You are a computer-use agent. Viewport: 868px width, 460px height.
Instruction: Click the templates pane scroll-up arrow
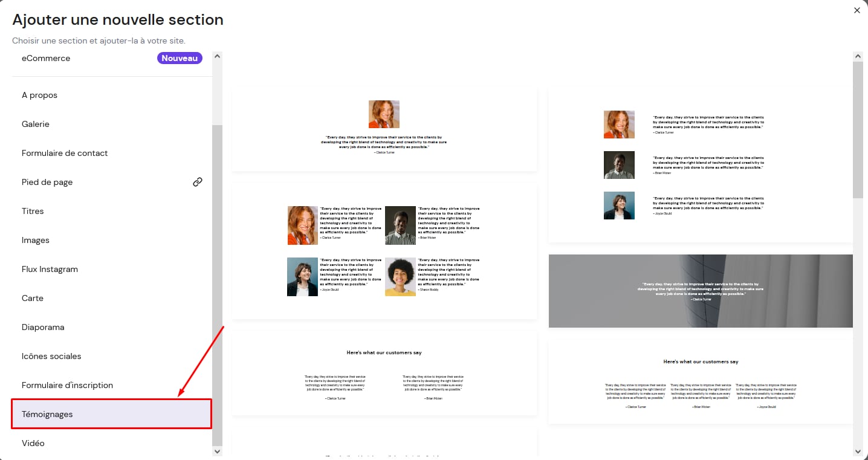tap(857, 56)
